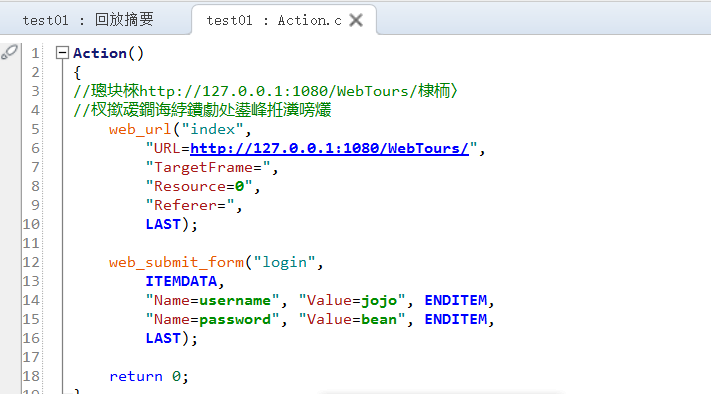
Task: Click "Referer=" on line 9
Action: point(190,205)
